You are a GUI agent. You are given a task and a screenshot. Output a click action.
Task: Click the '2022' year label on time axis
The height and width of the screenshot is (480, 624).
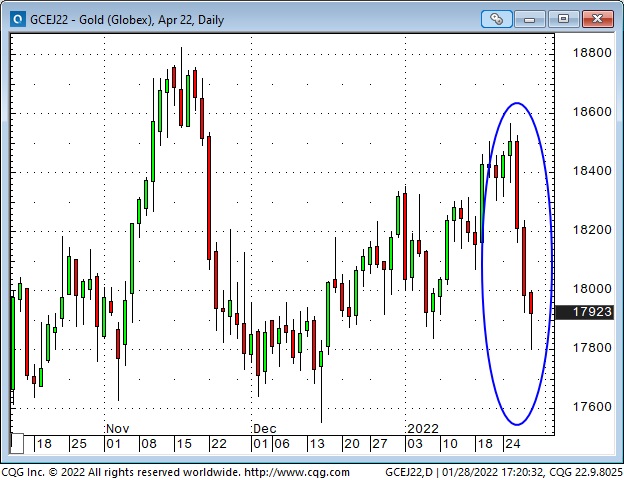tap(423, 429)
